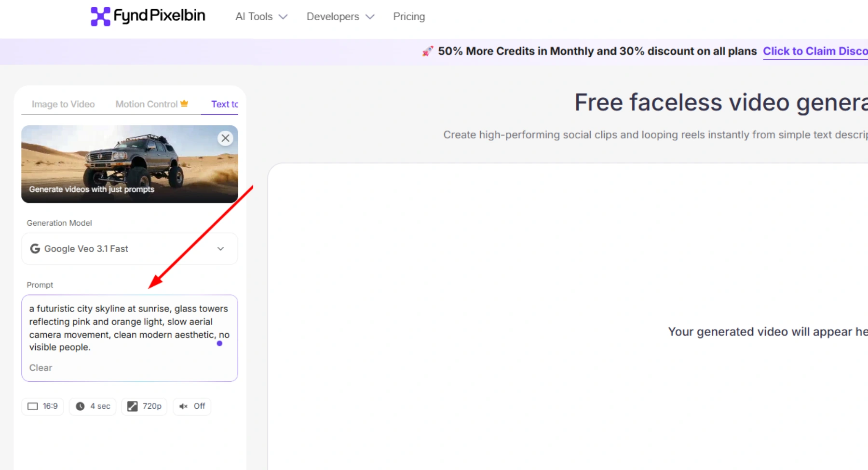Image resolution: width=868 pixels, height=470 pixels.
Task: Click the Free faceless video generator heading
Action: tap(721, 103)
